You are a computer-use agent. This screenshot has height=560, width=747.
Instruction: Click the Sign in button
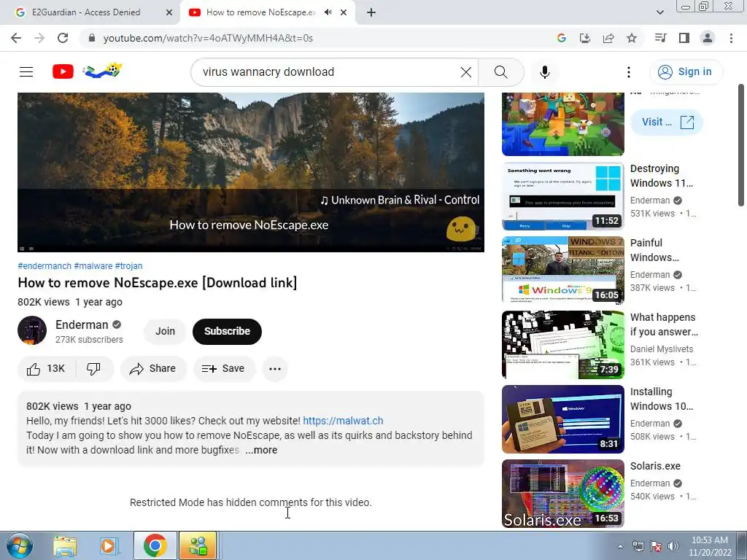(x=686, y=72)
